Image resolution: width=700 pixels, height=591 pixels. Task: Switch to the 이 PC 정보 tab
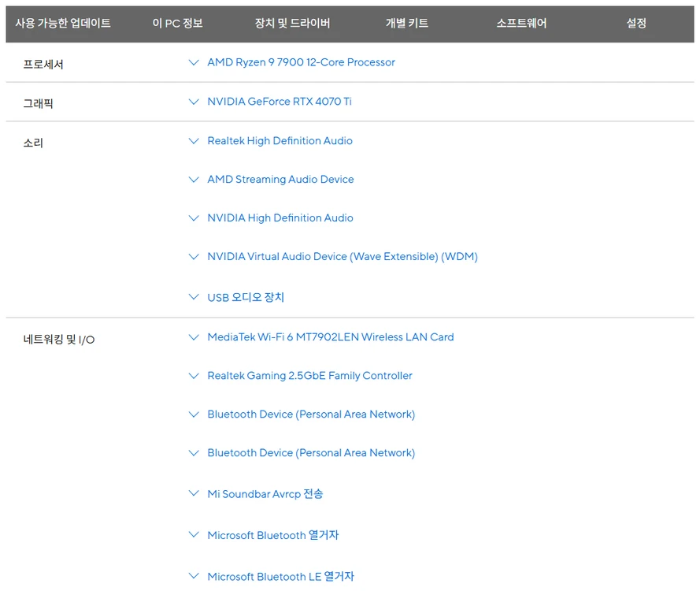pyautogui.click(x=178, y=23)
